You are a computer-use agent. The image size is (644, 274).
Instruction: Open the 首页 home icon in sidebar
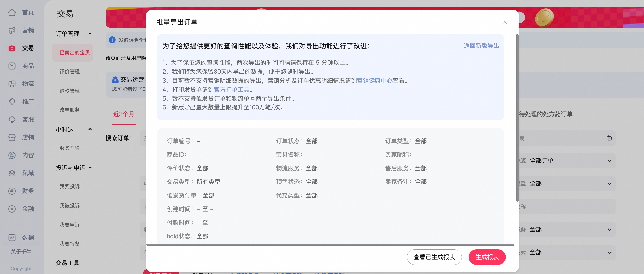click(x=12, y=12)
